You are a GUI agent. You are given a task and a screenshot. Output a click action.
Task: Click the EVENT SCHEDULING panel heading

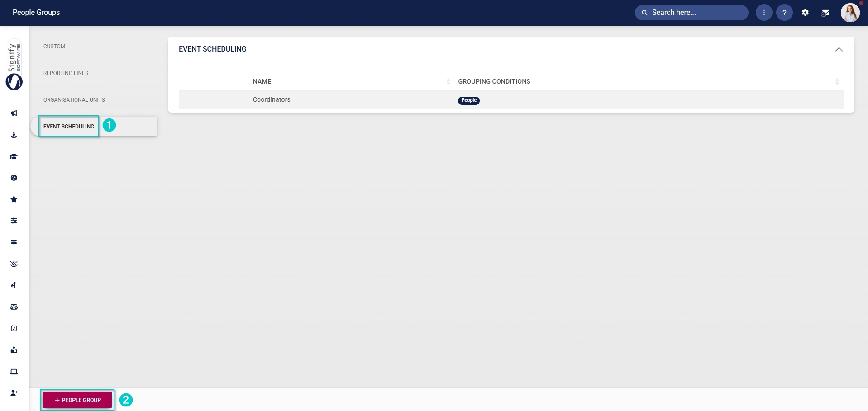(213, 49)
